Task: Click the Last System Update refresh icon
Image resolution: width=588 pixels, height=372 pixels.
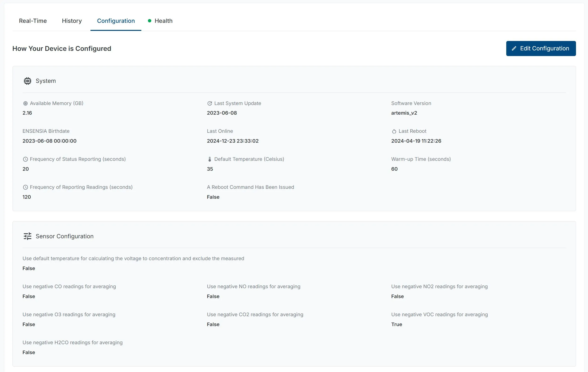Action: click(209, 104)
